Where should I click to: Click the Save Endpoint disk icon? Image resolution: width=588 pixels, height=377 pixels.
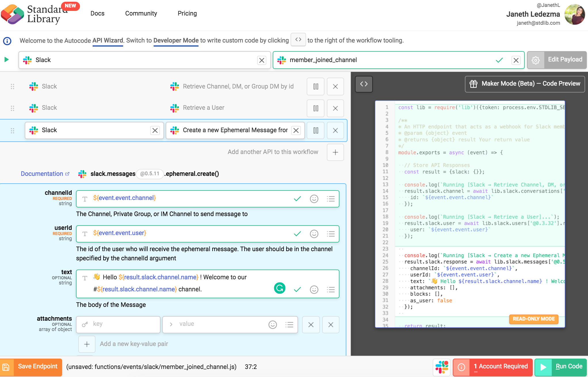pyautogui.click(x=6, y=367)
